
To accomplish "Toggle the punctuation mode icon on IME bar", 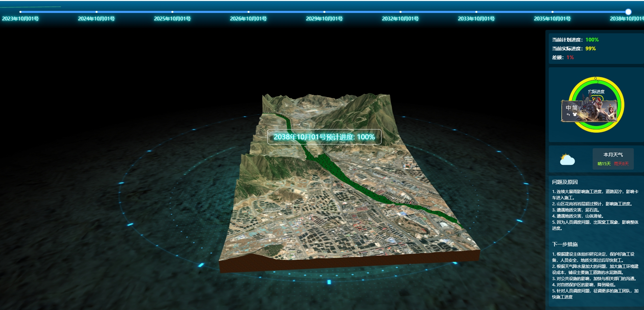I will (568, 115).
